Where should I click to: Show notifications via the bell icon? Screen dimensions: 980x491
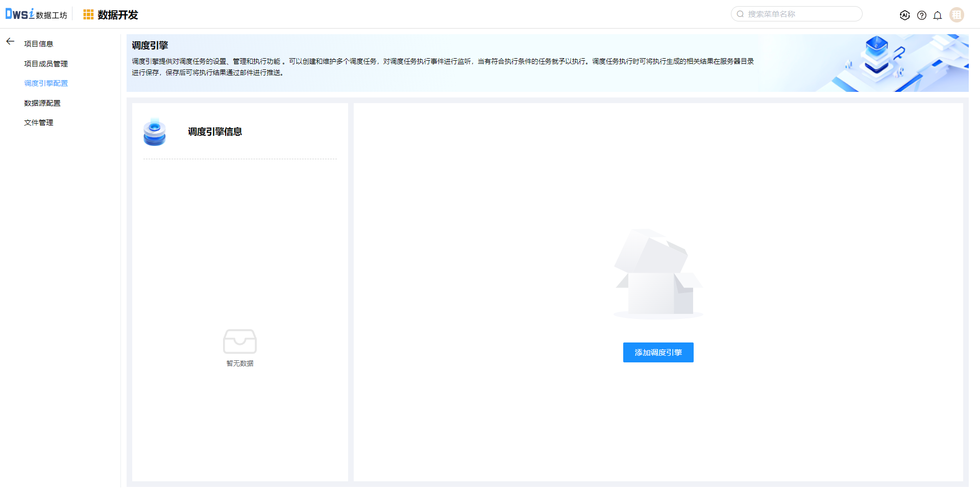click(938, 15)
